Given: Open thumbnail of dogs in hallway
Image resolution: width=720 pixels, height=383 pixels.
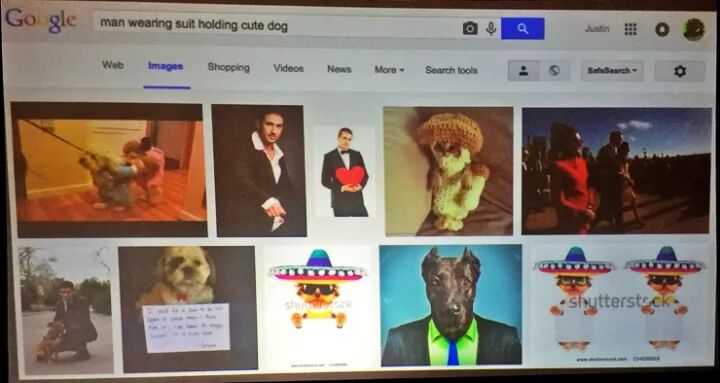Looking at the screenshot, I should point(109,170).
